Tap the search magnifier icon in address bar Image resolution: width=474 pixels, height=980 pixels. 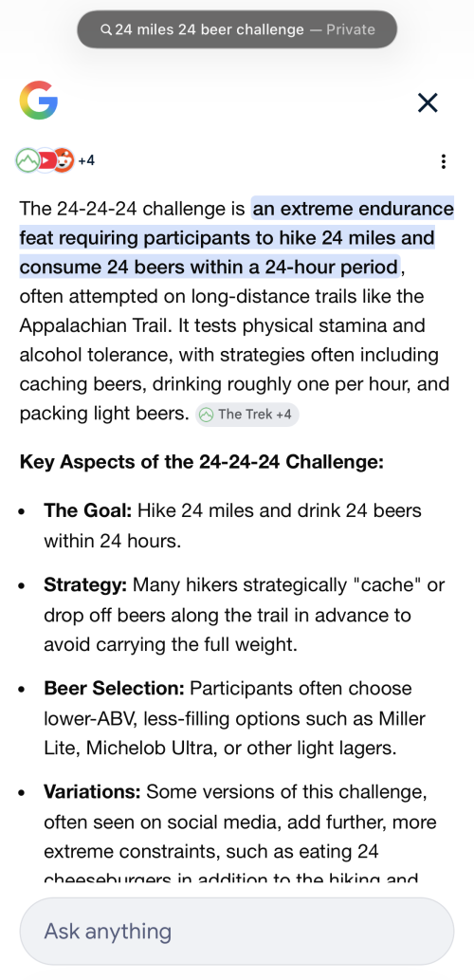[x=106, y=29]
